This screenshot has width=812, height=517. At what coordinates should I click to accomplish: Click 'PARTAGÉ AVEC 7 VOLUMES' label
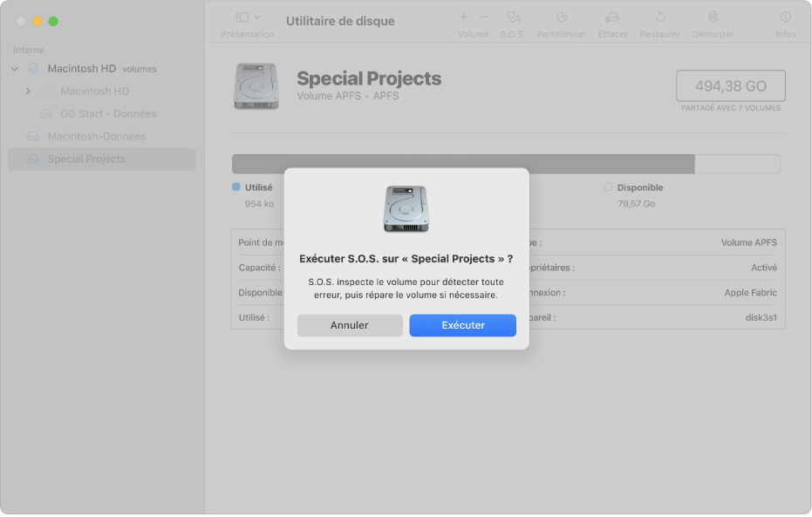(x=731, y=108)
